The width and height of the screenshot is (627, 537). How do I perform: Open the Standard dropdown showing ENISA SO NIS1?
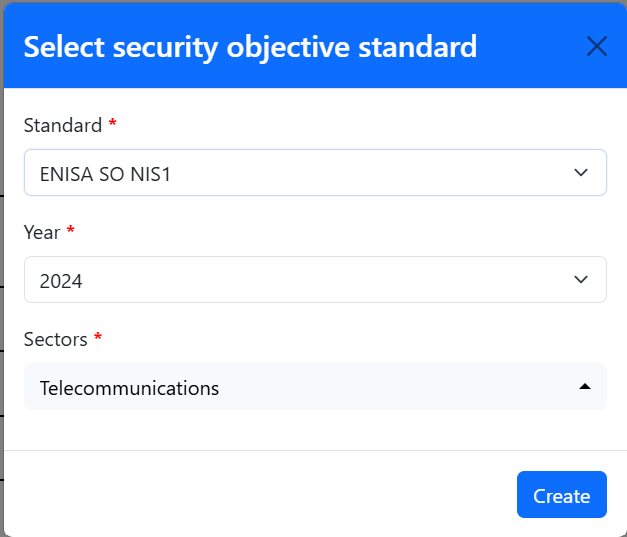pyautogui.click(x=315, y=173)
